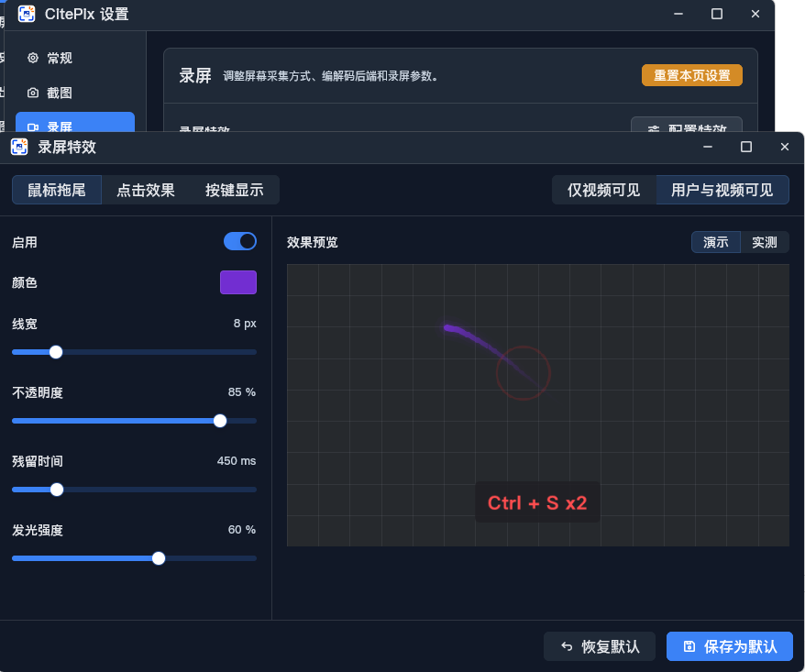Viewport: 805px width, 672px height.
Task: Toggle the 启用 switch off
Action: coord(239,241)
